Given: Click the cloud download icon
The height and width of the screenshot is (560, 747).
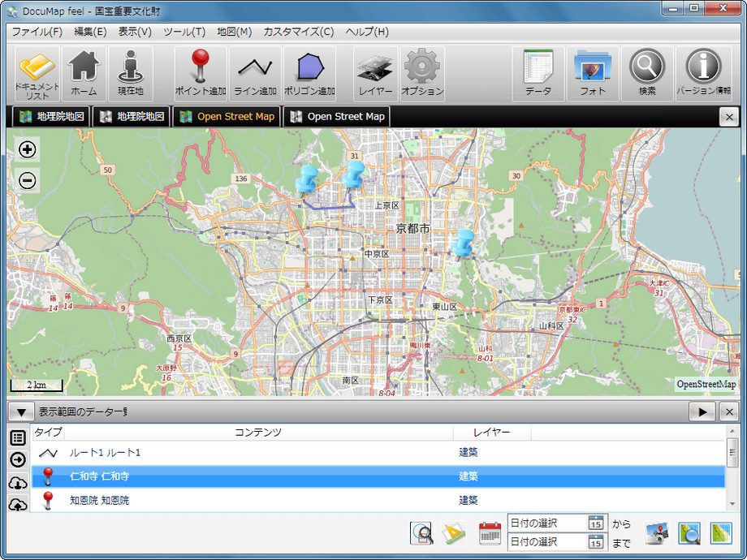Looking at the screenshot, I should coord(18,483).
